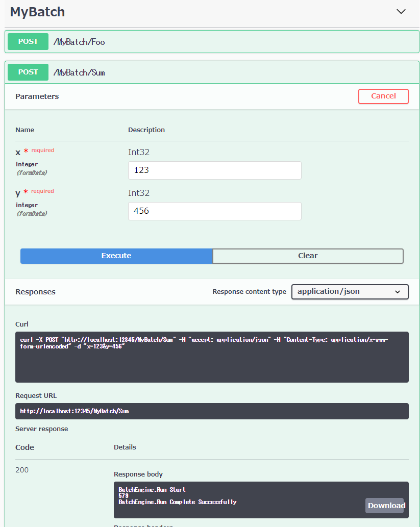Select the curl command text block
This screenshot has height=527, width=420.
click(x=212, y=357)
